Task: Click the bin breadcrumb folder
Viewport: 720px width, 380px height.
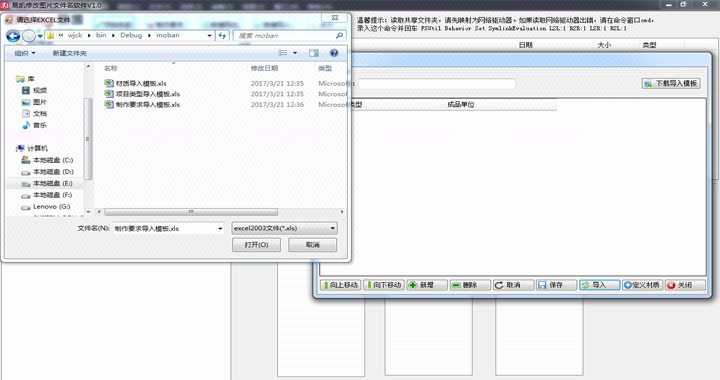Action: coord(101,35)
